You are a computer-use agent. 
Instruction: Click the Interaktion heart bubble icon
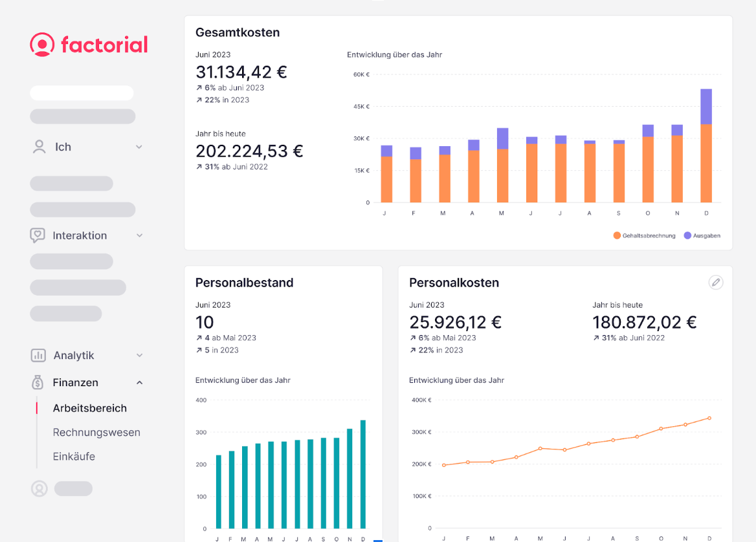tap(38, 235)
